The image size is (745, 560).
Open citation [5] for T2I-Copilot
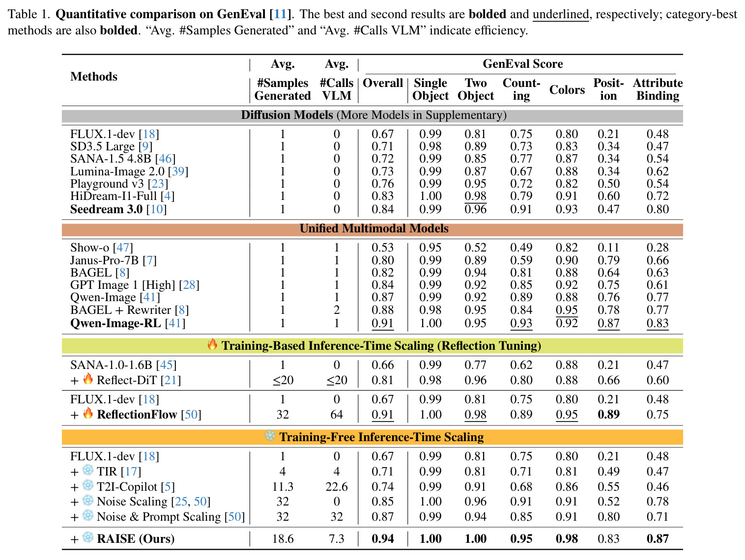click(x=168, y=487)
